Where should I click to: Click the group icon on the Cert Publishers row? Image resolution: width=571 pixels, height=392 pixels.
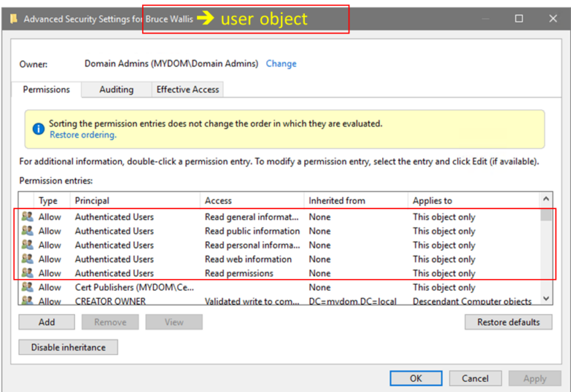(28, 286)
